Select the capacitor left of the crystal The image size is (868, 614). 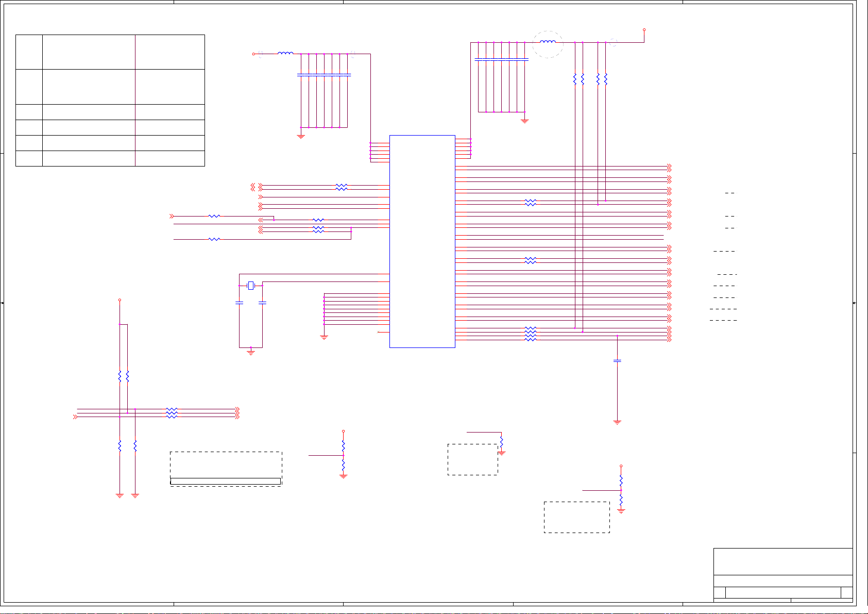tap(239, 303)
